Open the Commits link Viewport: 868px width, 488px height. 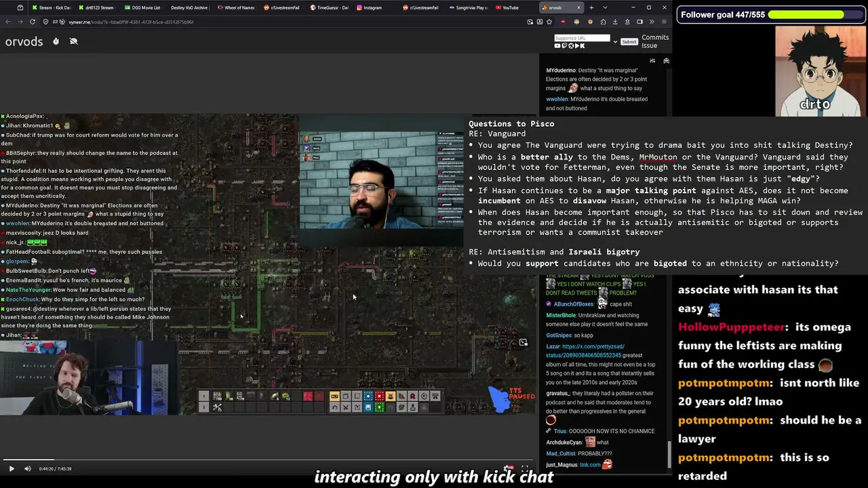pyautogui.click(x=655, y=38)
